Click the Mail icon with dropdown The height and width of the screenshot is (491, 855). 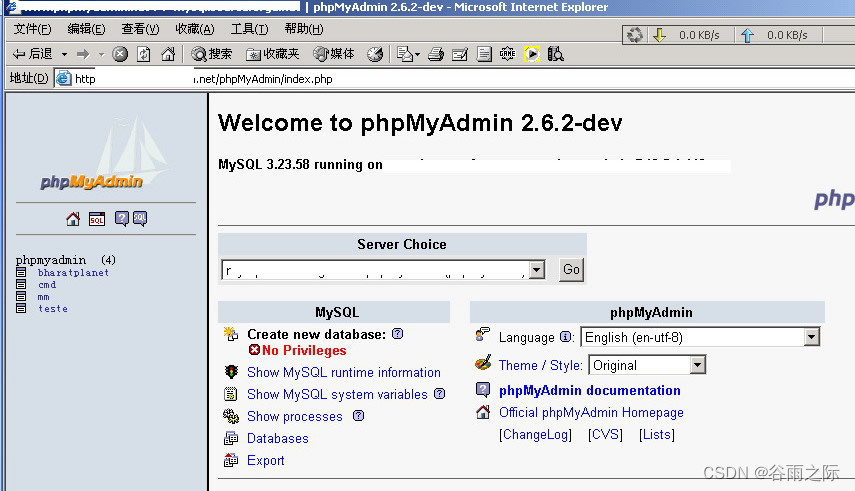click(408, 54)
